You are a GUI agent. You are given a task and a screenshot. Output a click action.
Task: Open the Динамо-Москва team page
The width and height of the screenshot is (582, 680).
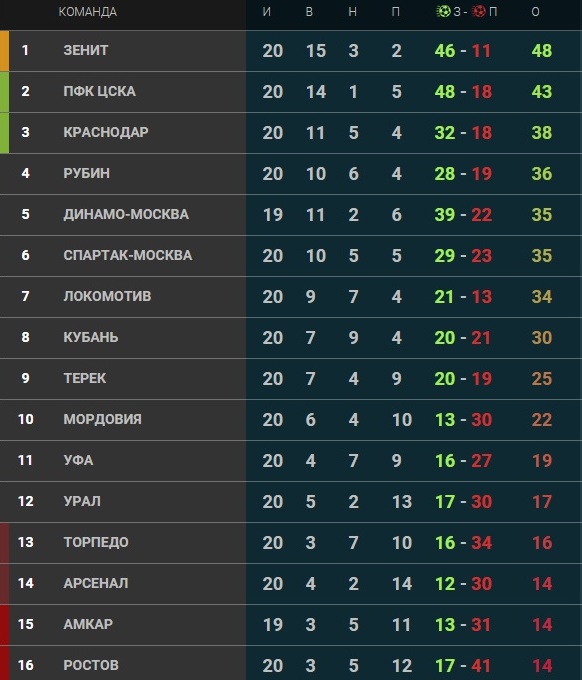click(126, 214)
